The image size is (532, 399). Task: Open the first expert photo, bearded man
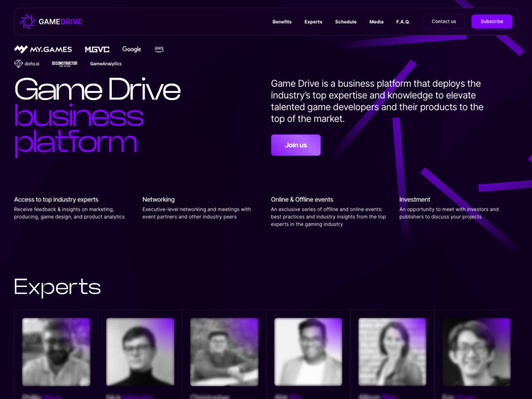(56, 352)
